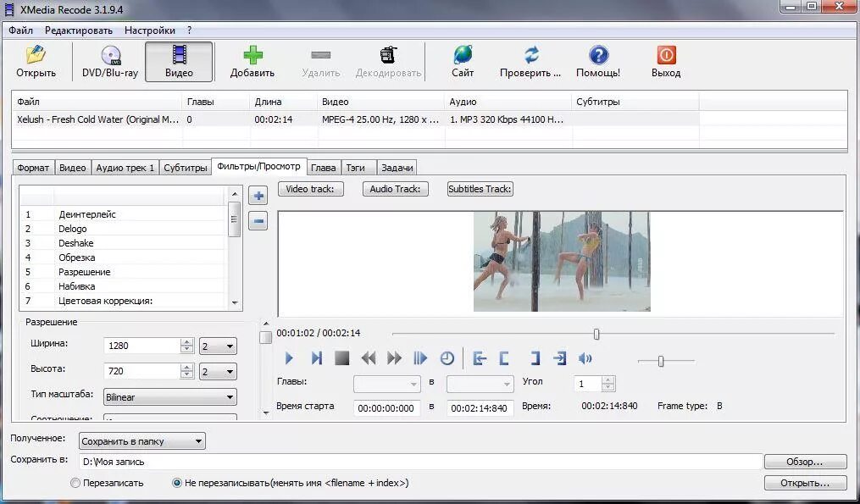Set the start bracket marker
The image size is (860, 504).
point(505,358)
